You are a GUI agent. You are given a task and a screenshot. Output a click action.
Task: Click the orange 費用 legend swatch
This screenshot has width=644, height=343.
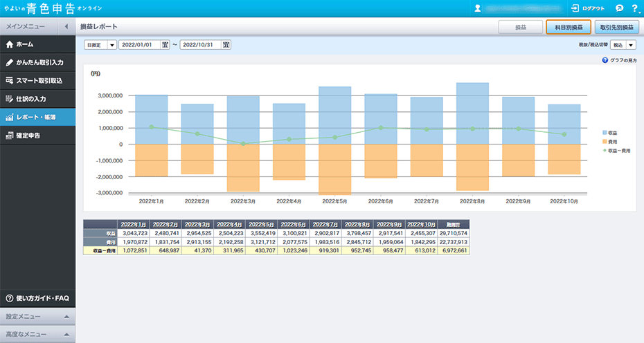[x=605, y=142]
